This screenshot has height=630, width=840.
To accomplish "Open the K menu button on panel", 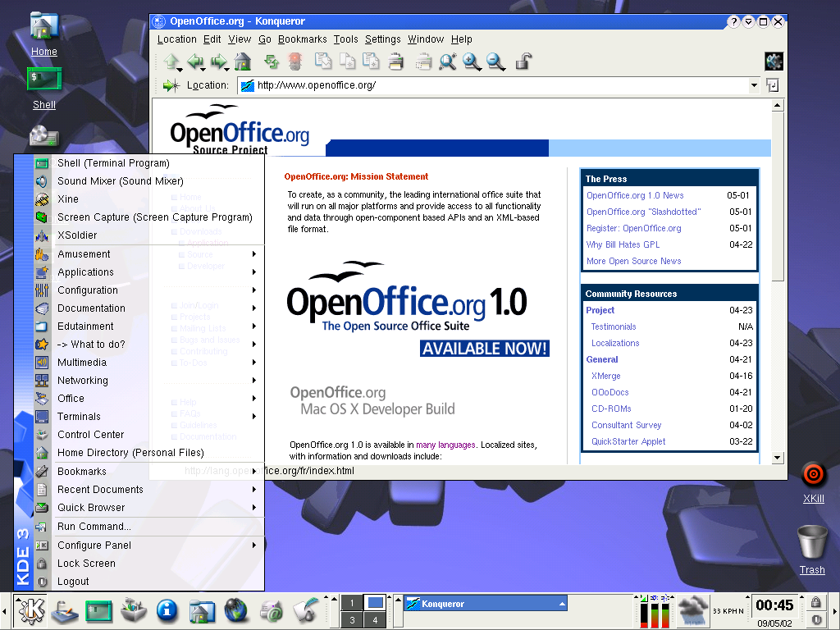I will 31,610.
